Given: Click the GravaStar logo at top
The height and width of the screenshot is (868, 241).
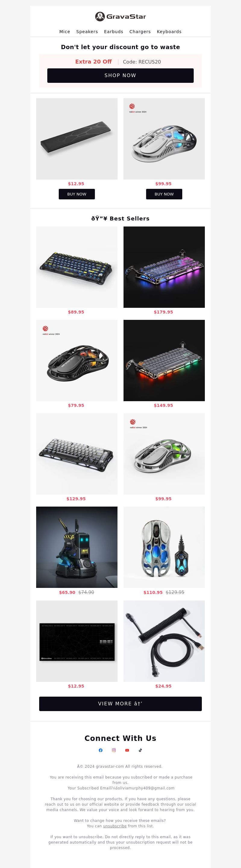Looking at the screenshot, I should (x=120, y=17).
